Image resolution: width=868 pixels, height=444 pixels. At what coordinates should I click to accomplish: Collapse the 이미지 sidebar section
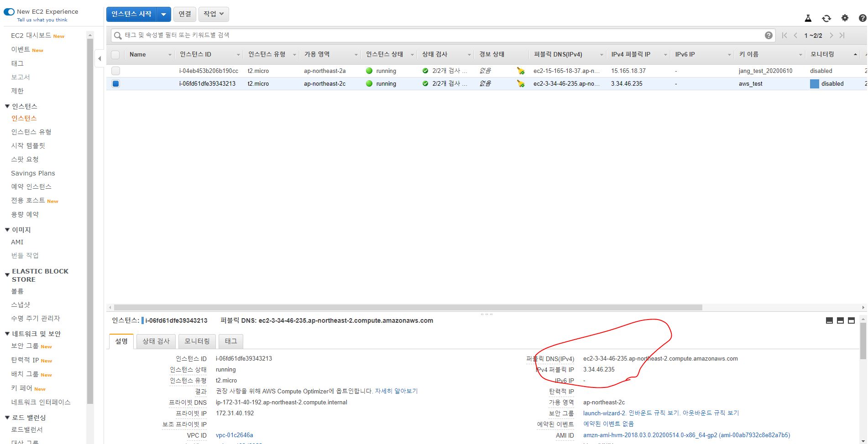pyautogui.click(x=7, y=230)
